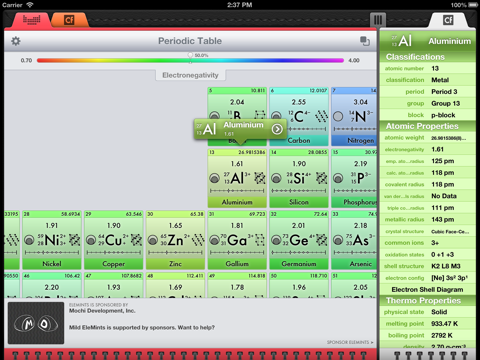Click the sphere icon on Copper tile
The image size is (480, 360).
[91, 240]
